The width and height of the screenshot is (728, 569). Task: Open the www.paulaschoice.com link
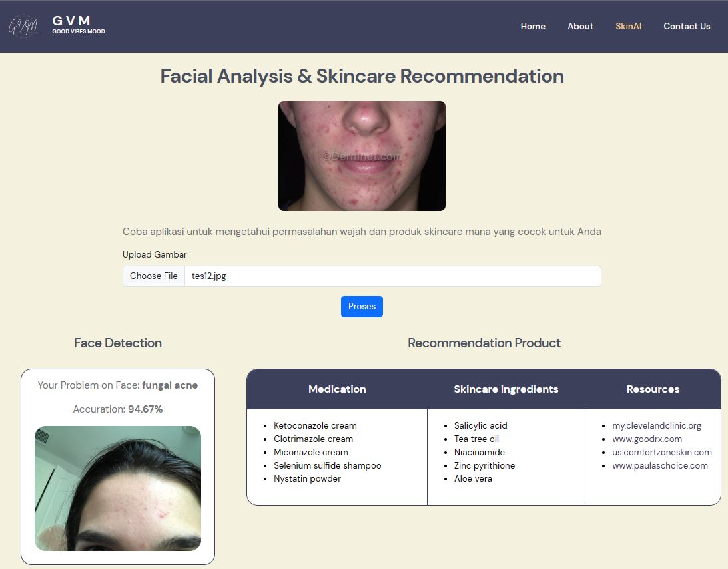pyautogui.click(x=660, y=465)
